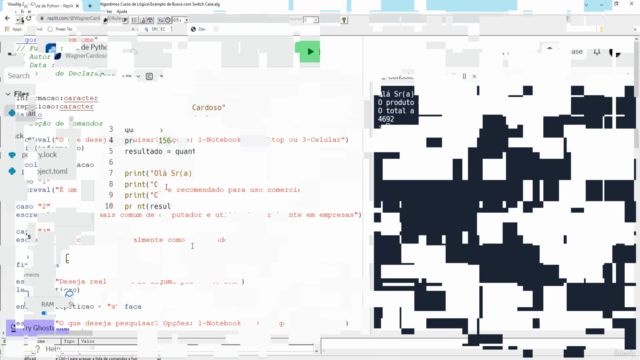Reload the page with the refresh icon
640x360 pixels.
pos(29,18)
